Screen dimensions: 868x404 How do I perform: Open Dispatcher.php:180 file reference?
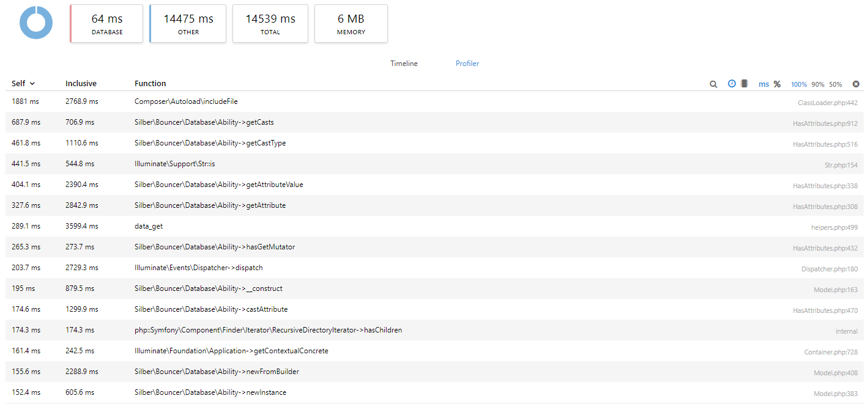(829, 269)
